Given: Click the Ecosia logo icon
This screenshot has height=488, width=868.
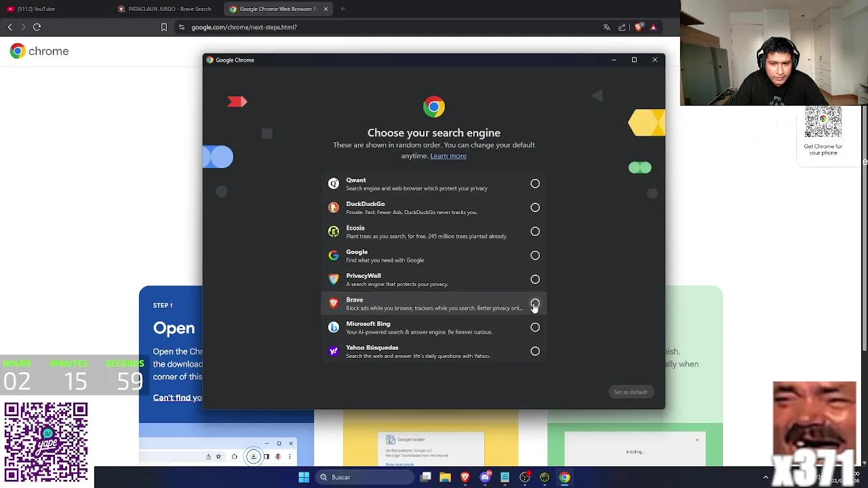Looking at the screenshot, I should [x=334, y=232].
